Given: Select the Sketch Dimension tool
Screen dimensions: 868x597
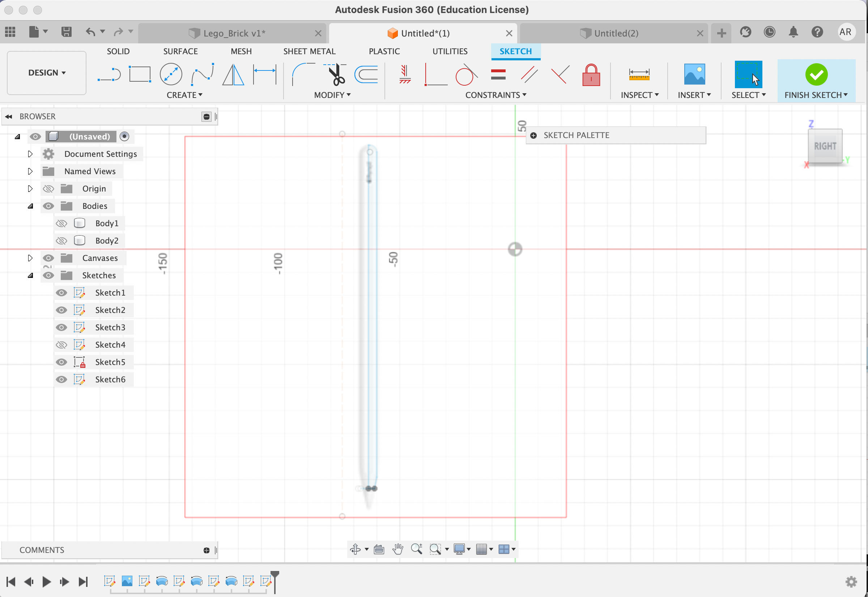Looking at the screenshot, I should pyautogui.click(x=265, y=74).
